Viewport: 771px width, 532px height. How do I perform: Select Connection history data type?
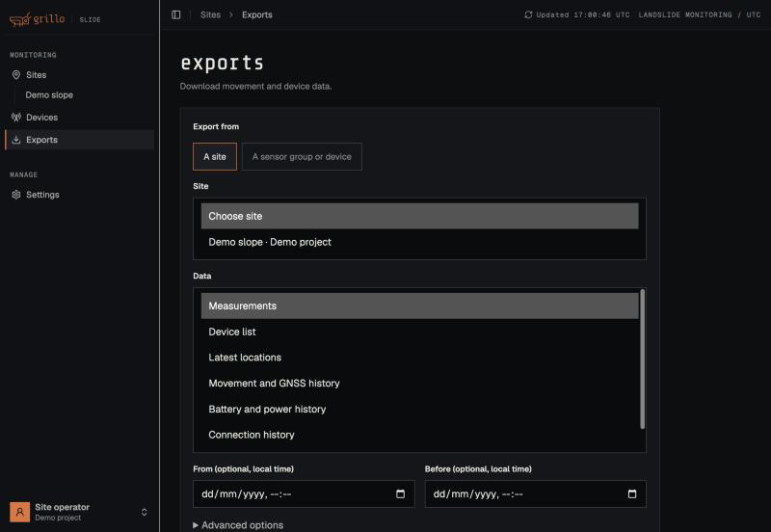coord(419,435)
